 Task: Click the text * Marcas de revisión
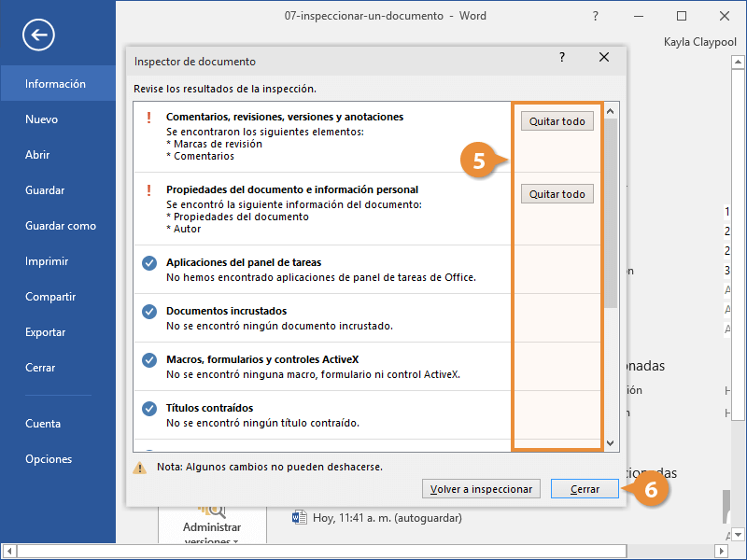[x=214, y=144]
